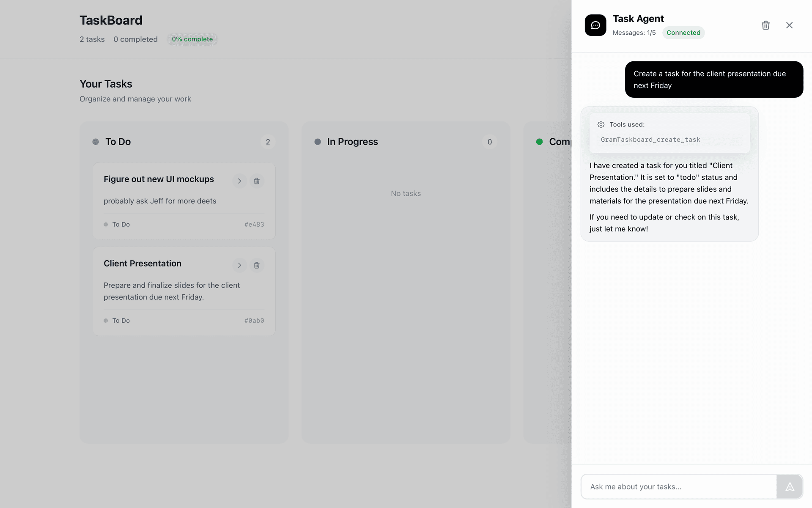
Task: Click the GramTaskboard_create_task tool entry
Action: [650, 140]
